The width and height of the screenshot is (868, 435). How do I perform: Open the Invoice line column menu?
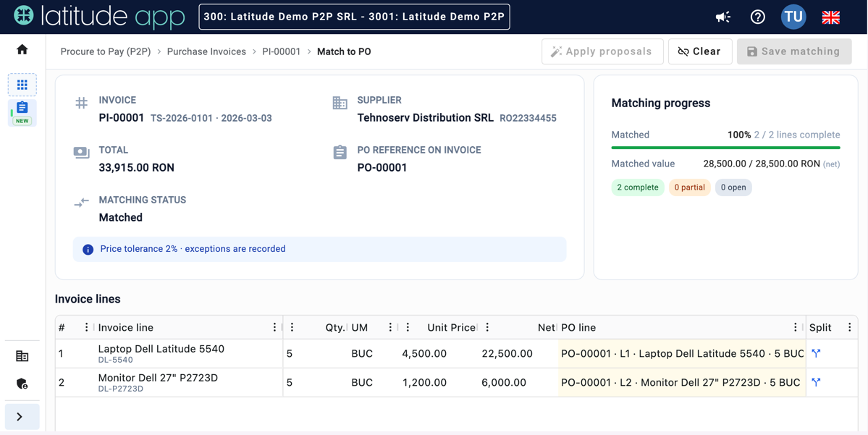[274, 328]
